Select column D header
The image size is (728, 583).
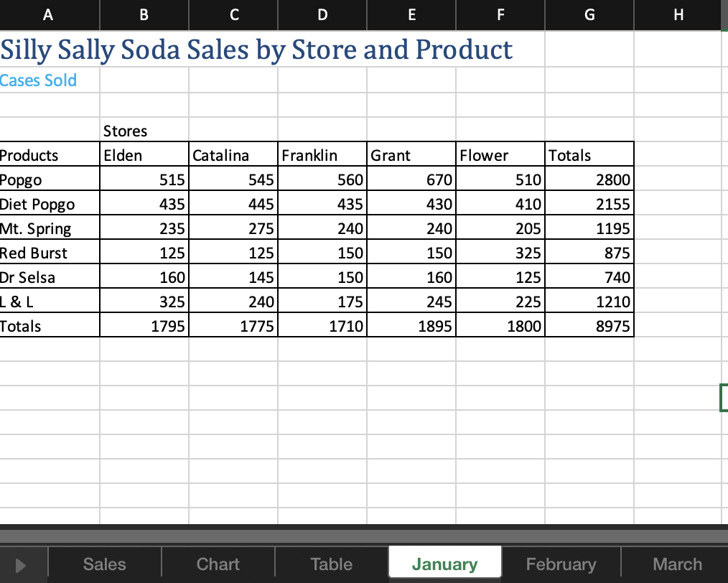click(x=322, y=15)
